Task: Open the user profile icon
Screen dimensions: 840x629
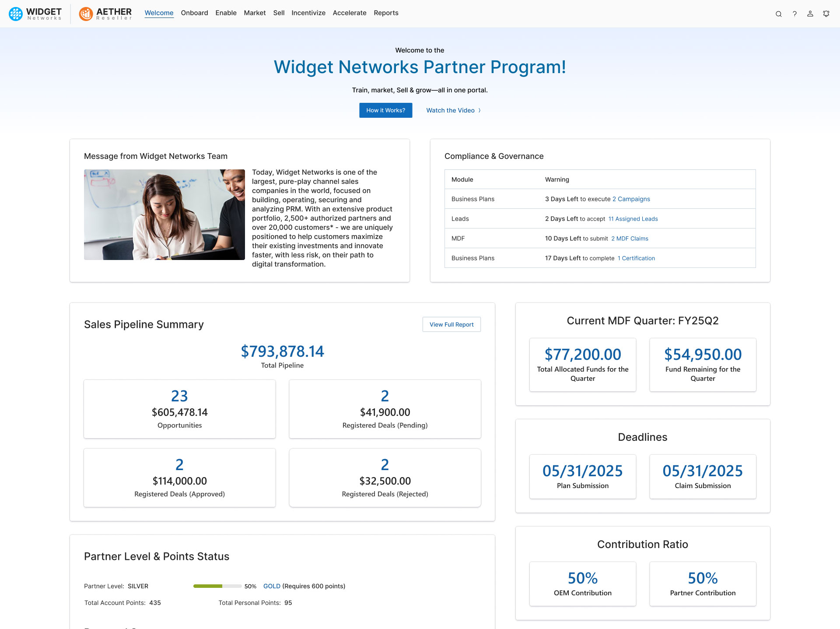Action: pos(810,14)
